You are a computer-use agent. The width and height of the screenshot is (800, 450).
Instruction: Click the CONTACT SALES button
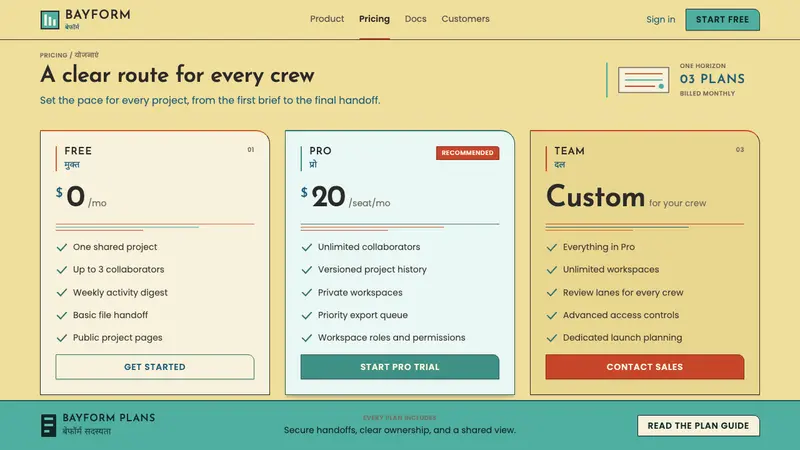click(644, 367)
